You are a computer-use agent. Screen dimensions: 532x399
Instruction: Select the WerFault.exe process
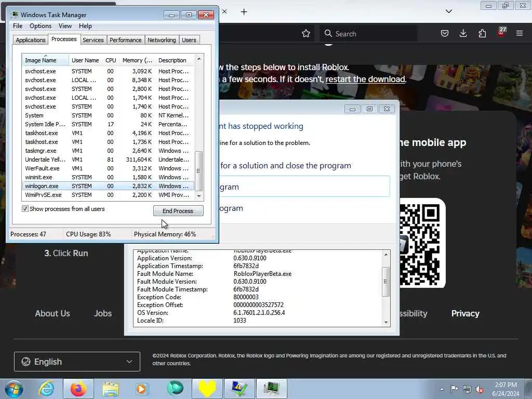point(108,168)
